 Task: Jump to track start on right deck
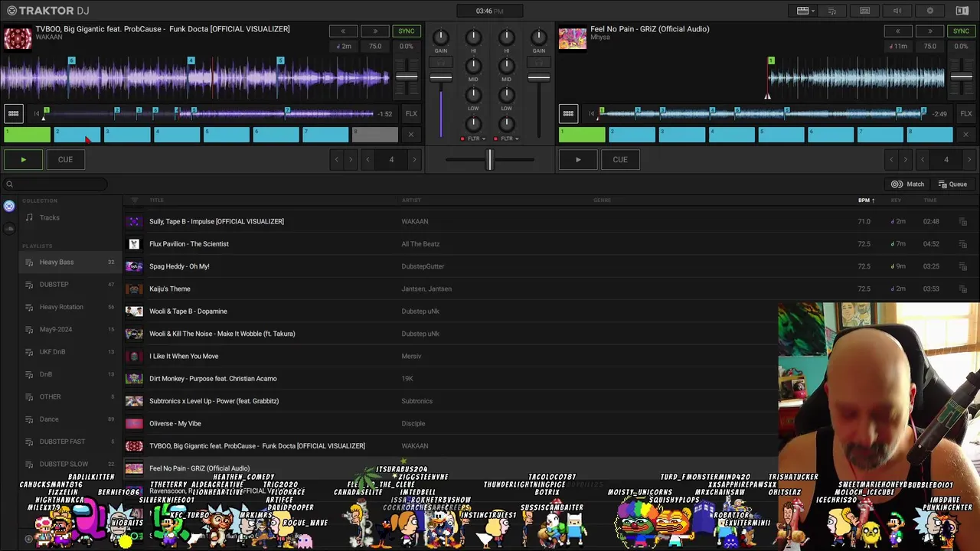point(591,114)
